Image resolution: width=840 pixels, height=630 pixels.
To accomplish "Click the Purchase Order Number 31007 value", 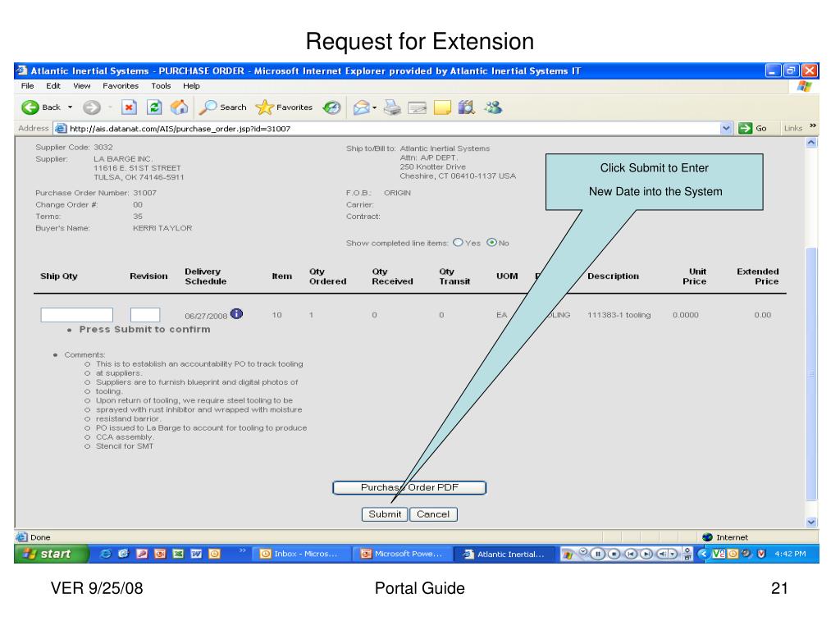I will (x=144, y=193).
